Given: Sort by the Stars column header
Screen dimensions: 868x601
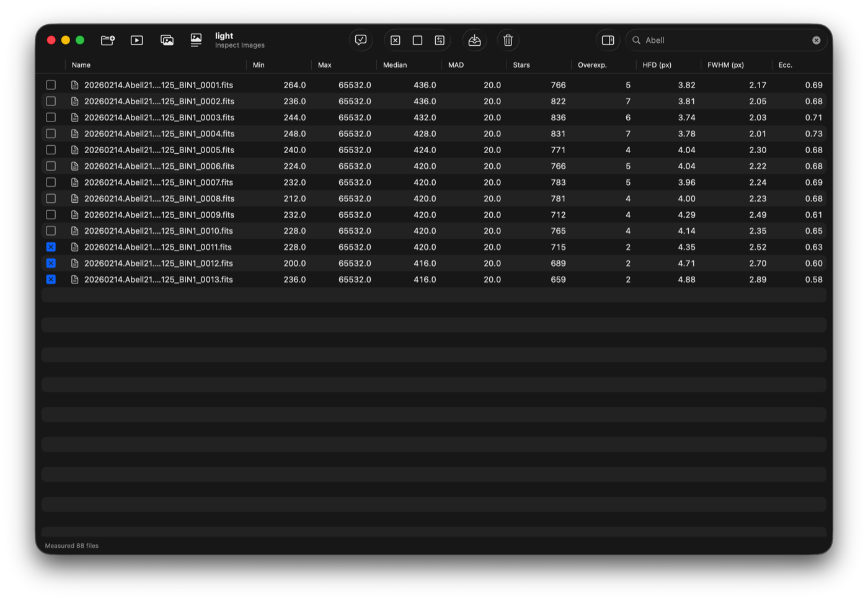Looking at the screenshot, I should coord(521,65).
